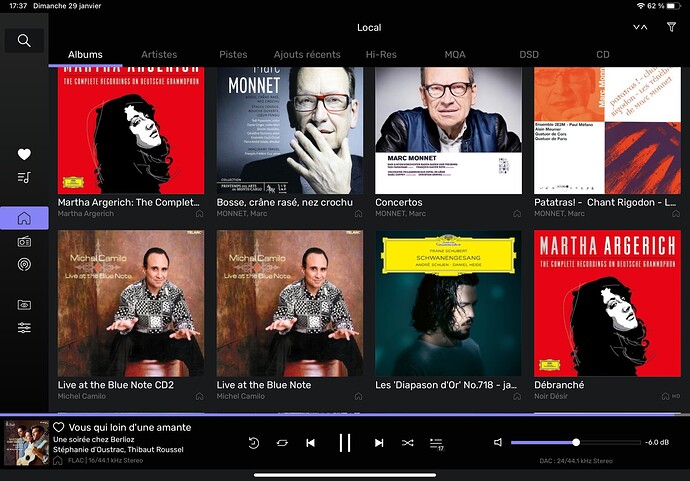690x481 pixels.
Task: Click the 'DAC : 24/44.1 kHz Stereo' label
Action: [x=576, y=461]
